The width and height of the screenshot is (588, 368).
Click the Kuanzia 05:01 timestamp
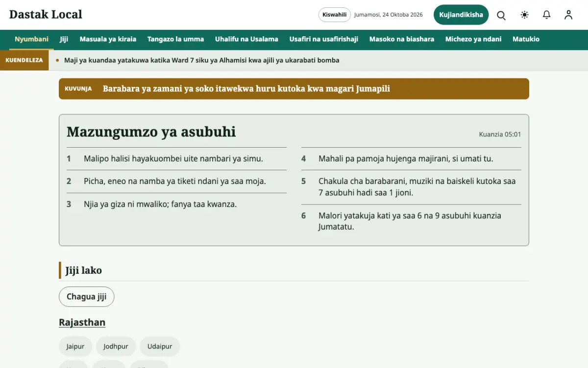point(500,134)
